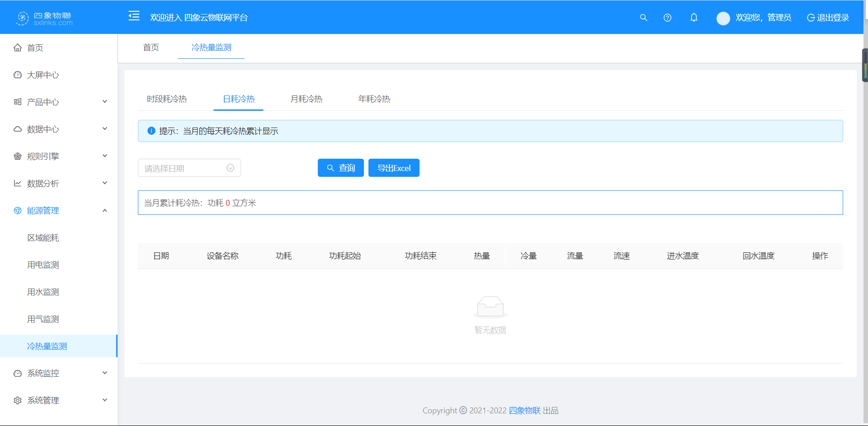The height and width of the screenshot is (426, 868).
Task: Select the 大屏中心 dashboard icon
Action: (x=17, y=75)
